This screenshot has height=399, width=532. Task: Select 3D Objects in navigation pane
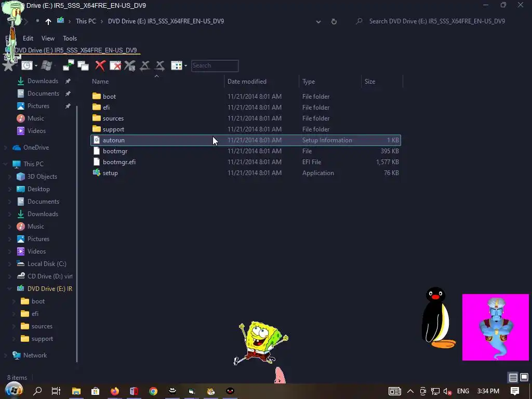tap(42, 177)
